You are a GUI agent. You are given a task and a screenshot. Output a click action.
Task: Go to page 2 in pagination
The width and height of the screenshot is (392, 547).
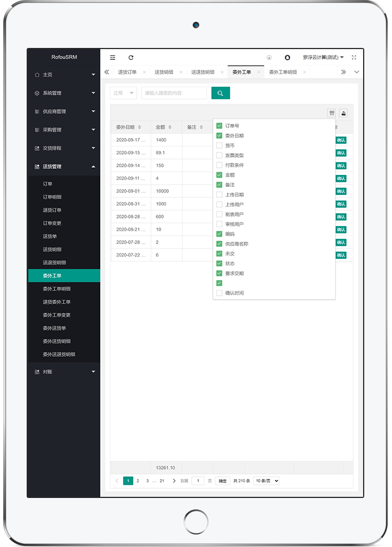point(138,481)
